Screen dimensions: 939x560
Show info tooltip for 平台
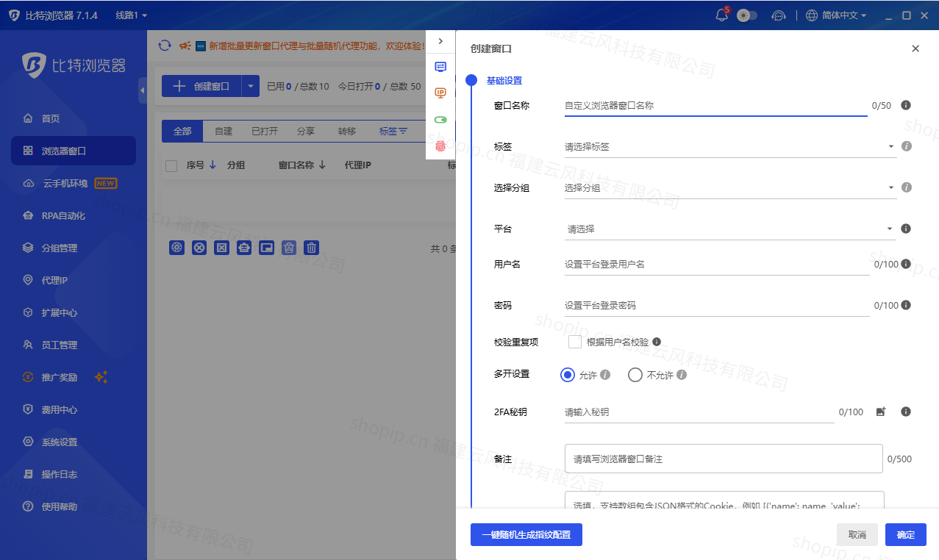coord(906,229)
